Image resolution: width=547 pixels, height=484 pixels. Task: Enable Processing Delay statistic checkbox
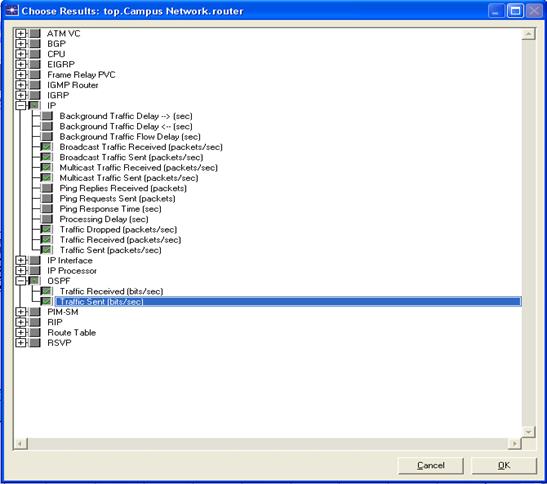click(47, 219)
